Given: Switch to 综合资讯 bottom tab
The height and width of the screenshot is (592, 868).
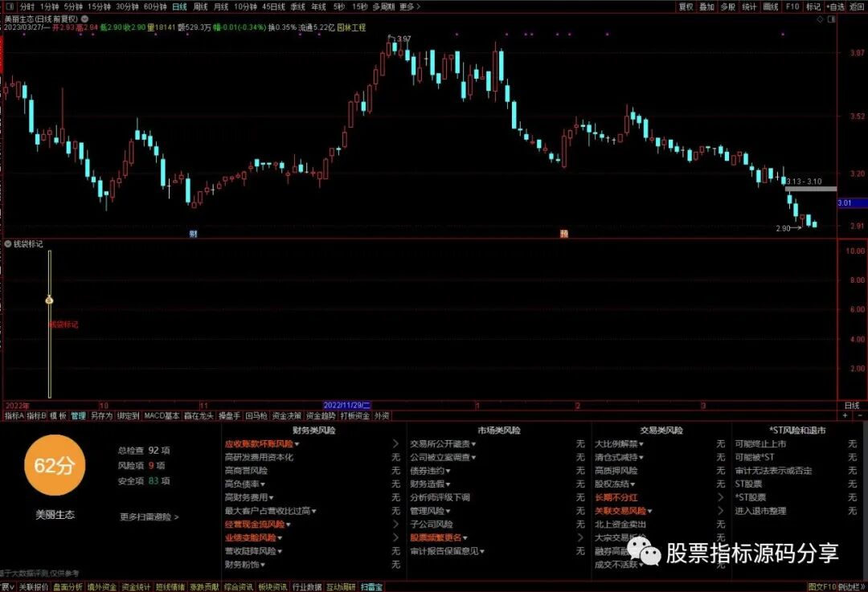Looking at the screenshot, I should [239, 587].
